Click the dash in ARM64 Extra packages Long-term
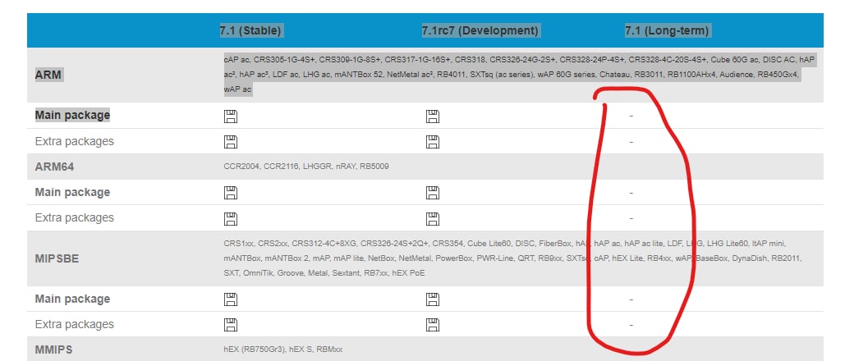The width and height of the screenshot is (868, 361). (x=631, y=218)
